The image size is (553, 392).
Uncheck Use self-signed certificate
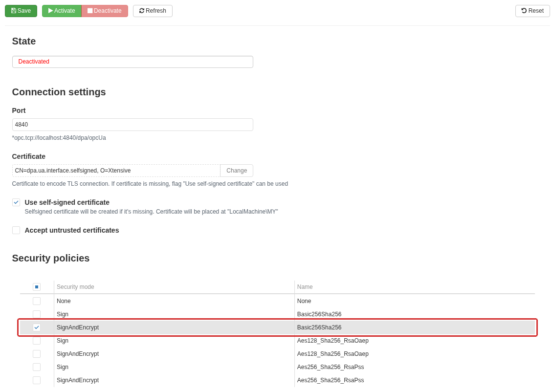coord(16,202)
